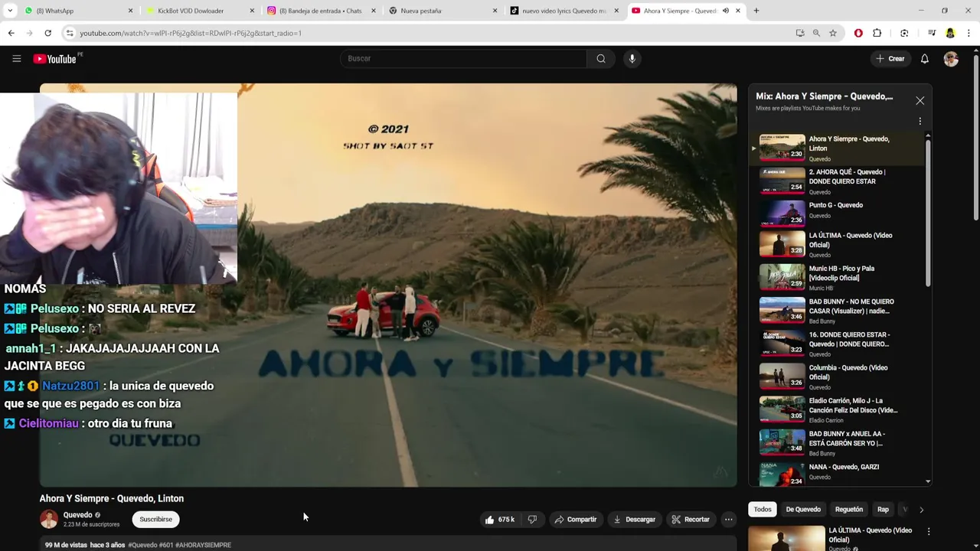Open the YouTube guide hamburger menu
Screen dimensions: 980x551
click(x=16, y=58)
